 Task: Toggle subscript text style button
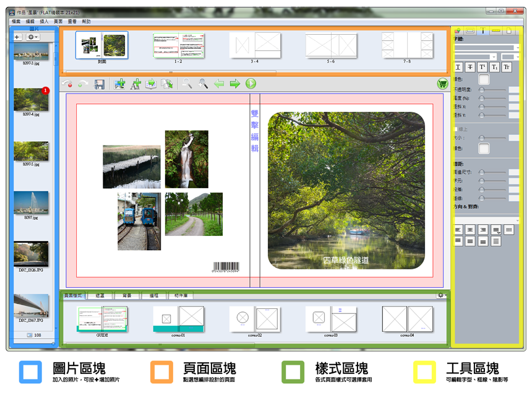(494, 67)
